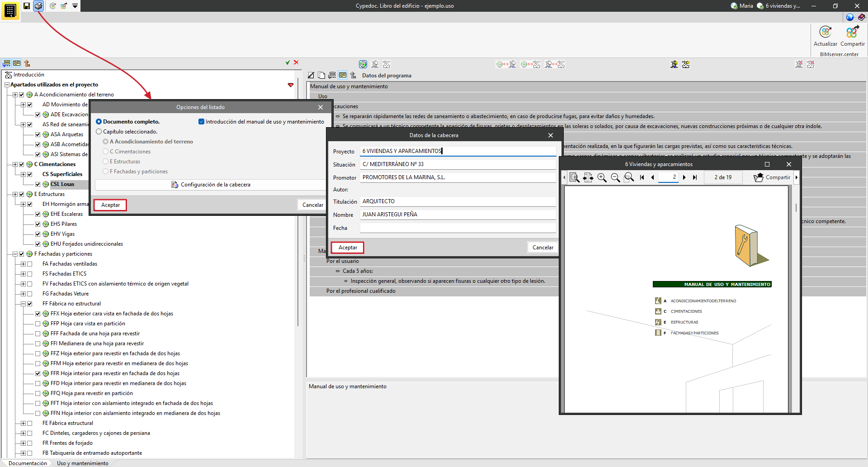The image size is (868, 467).
Task: Zoom in on the document preview
Action: pos(602,177)
